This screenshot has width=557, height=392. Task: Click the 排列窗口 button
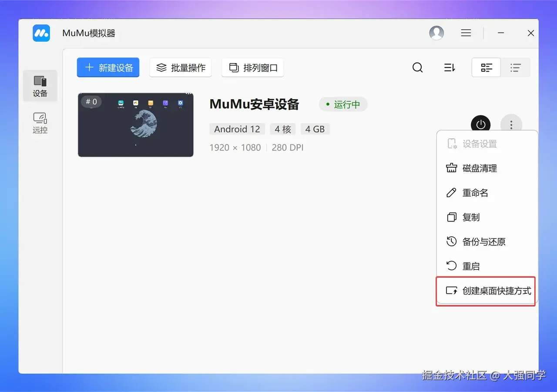[253, 67]
